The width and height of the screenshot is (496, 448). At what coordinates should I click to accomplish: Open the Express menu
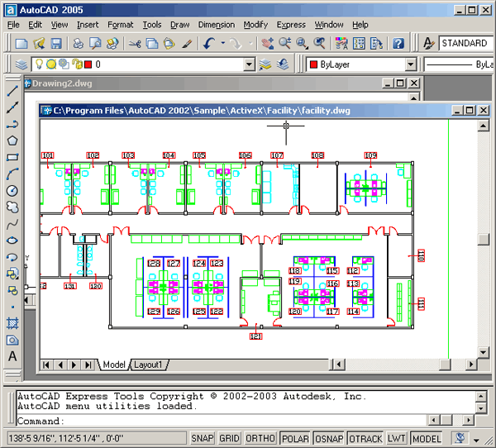[291, 25]
